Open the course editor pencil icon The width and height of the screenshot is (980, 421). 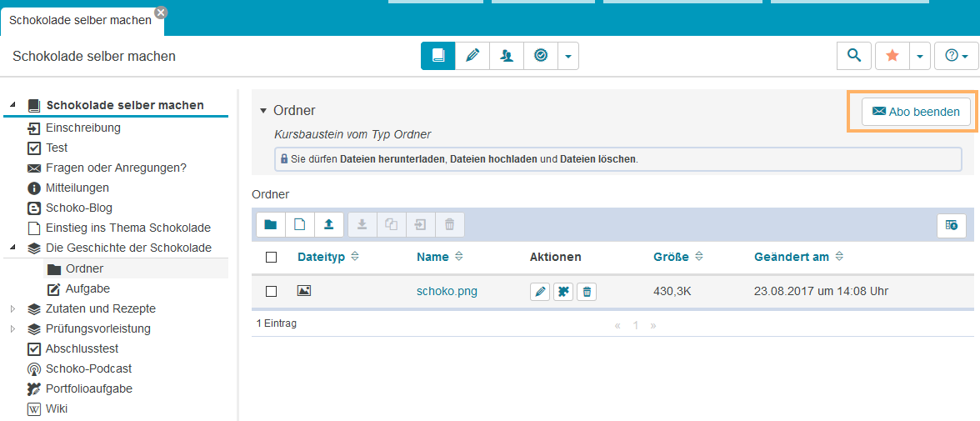click(x=472, y=56)
